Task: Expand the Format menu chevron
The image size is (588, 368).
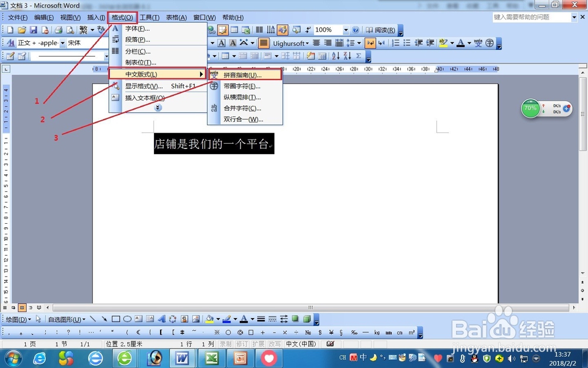Action: point(158,108)
